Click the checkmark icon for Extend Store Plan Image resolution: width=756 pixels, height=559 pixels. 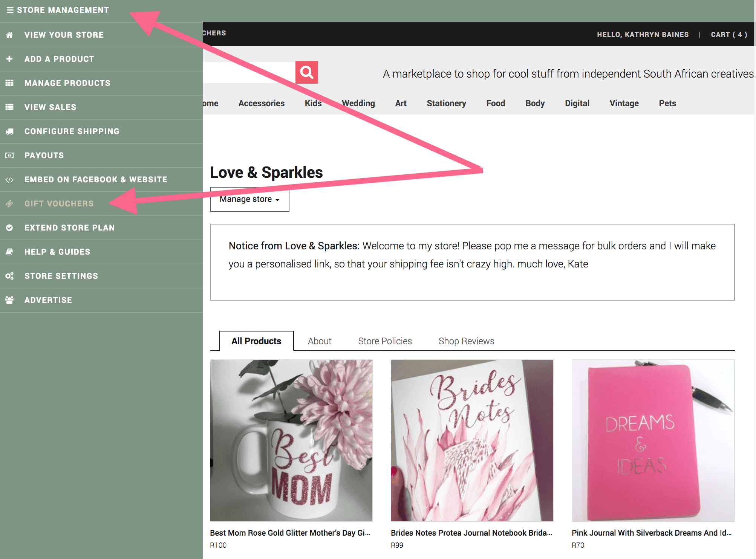coord(10,228)
